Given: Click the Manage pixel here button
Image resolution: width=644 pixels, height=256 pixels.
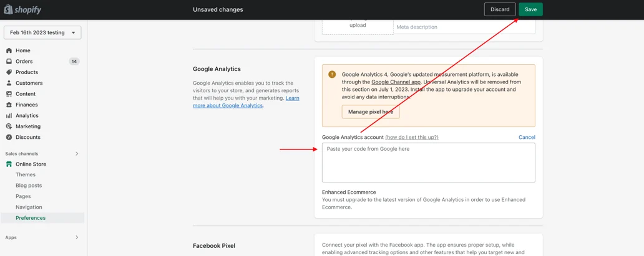Looking at the screenshot, I should coord(371,112).
